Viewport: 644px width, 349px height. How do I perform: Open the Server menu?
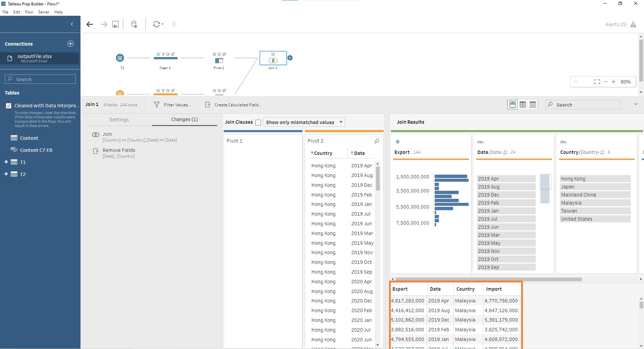click(44, 12)
